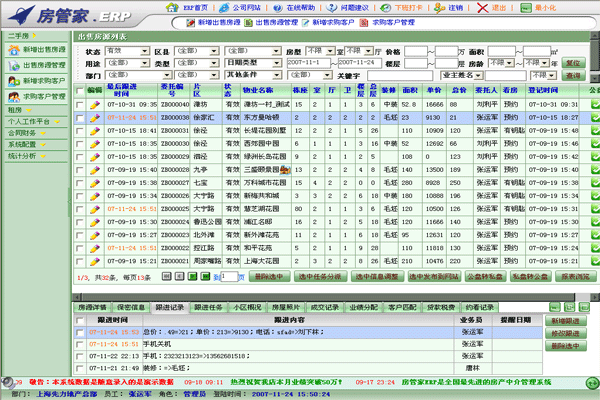Tick checkbox of the 手机关机 follow-up record
This screenshot has width=600, height=400.
click(x=80, y=343)
